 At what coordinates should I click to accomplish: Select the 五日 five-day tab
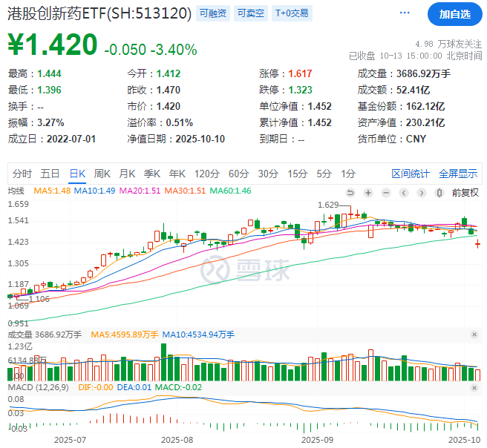click(x=50, y=174)
